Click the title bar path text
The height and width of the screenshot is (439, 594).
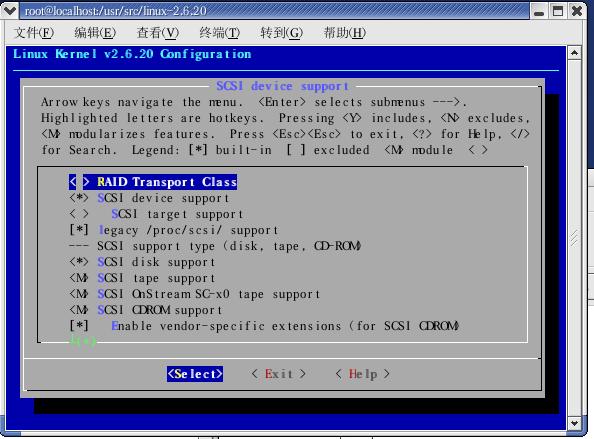[x=116, y=11]
